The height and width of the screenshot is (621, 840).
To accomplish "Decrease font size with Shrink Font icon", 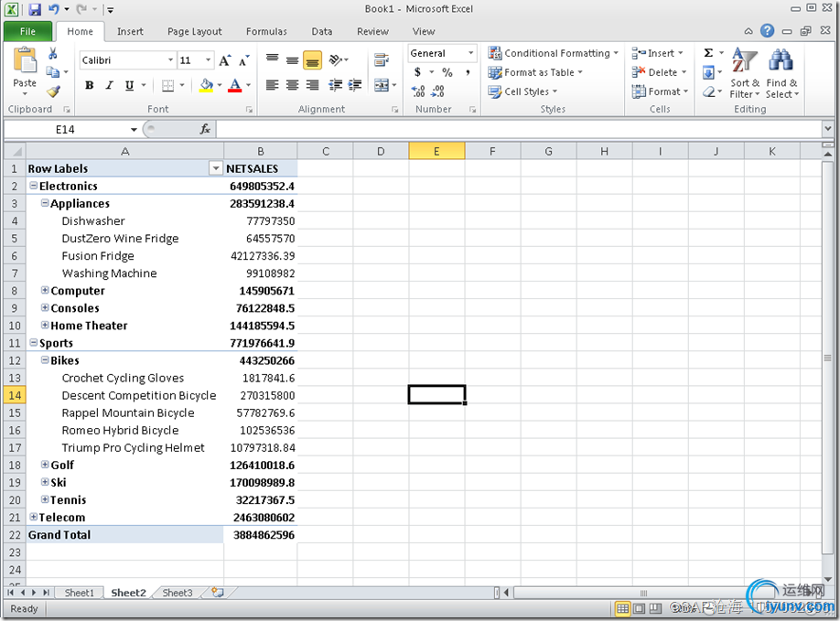I will [x=244, y=60].
